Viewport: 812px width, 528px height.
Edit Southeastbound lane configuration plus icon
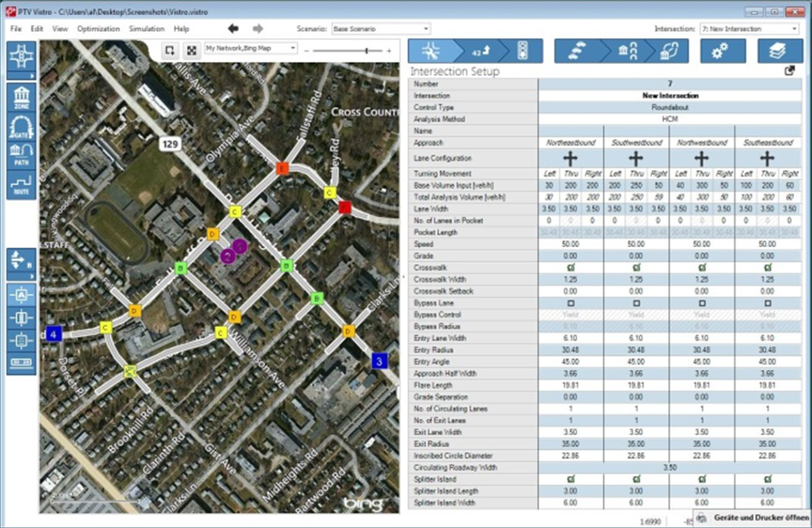[767, 158]
